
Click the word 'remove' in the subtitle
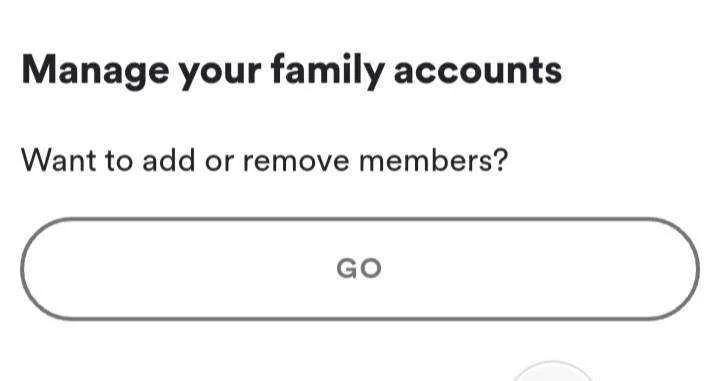tap(296, 162)
